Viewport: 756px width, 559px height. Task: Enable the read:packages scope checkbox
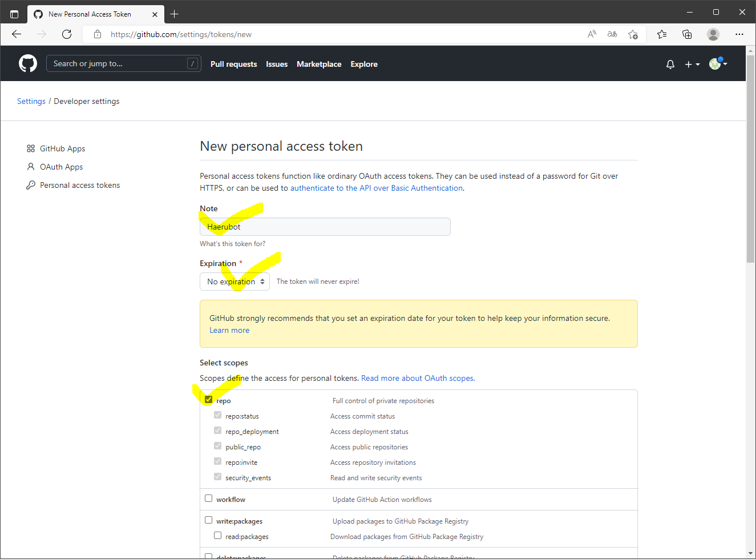tap(217, 536)
